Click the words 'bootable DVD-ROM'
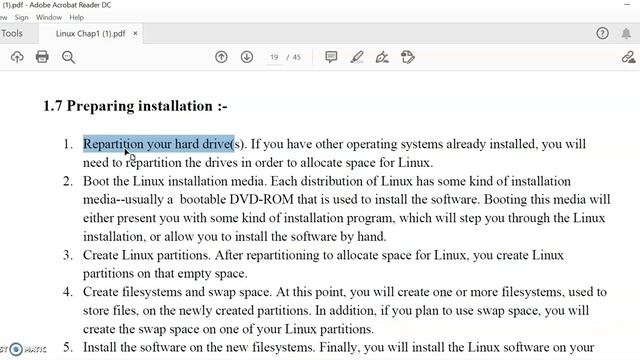Viewport: 640px width, 360px height. click(237, 200)
